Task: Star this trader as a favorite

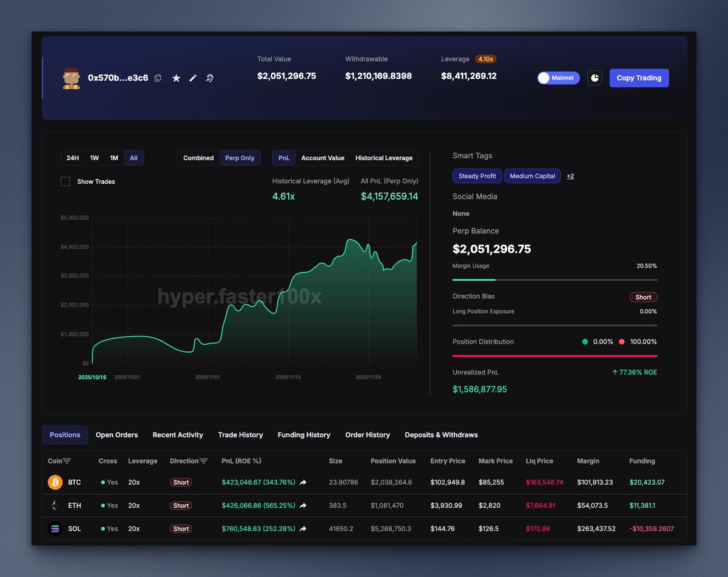Action: [x=176, y=78]
